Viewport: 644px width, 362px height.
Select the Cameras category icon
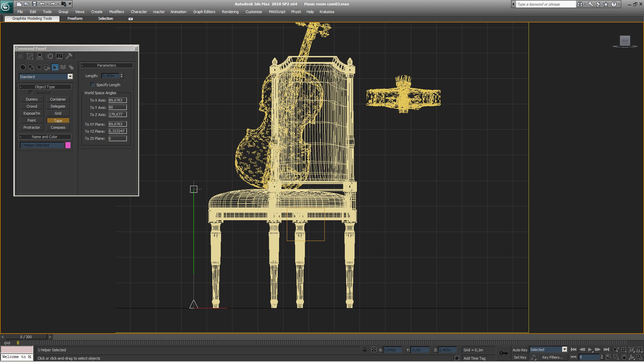coord(47,67)
